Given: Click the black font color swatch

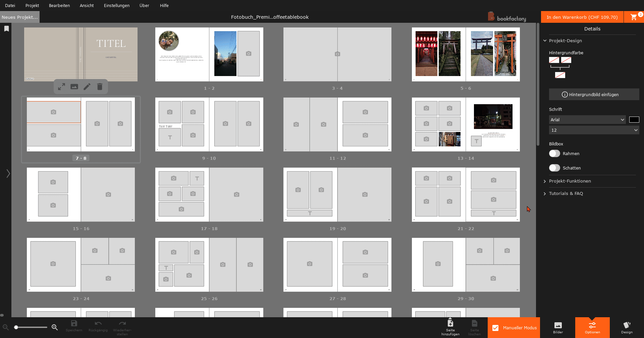Looking at the screenshot, I should (634, 120).
